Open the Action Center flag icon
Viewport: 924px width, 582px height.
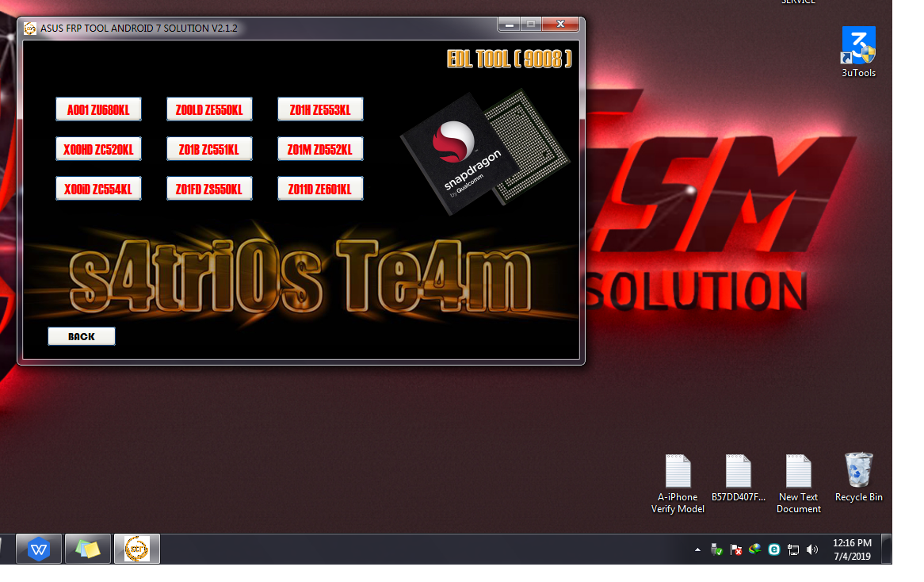tap(736, 549)
